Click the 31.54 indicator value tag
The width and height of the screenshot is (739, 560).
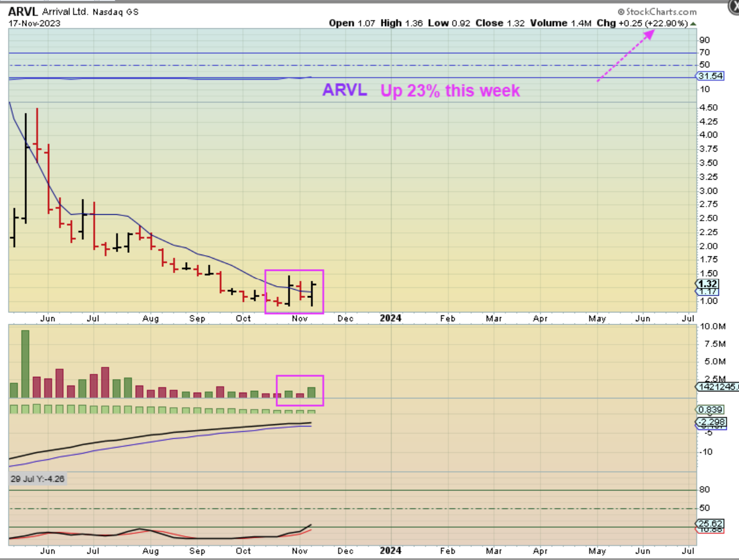coord(710,76)
